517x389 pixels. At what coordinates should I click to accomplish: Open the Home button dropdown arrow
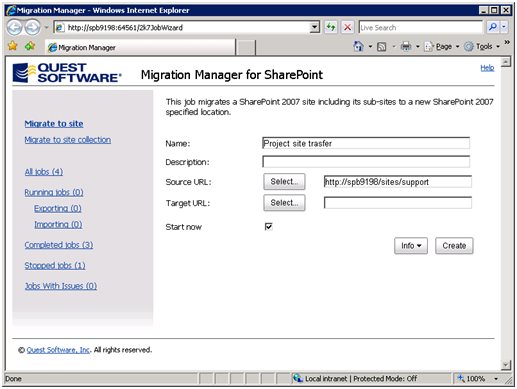[370, 47]
